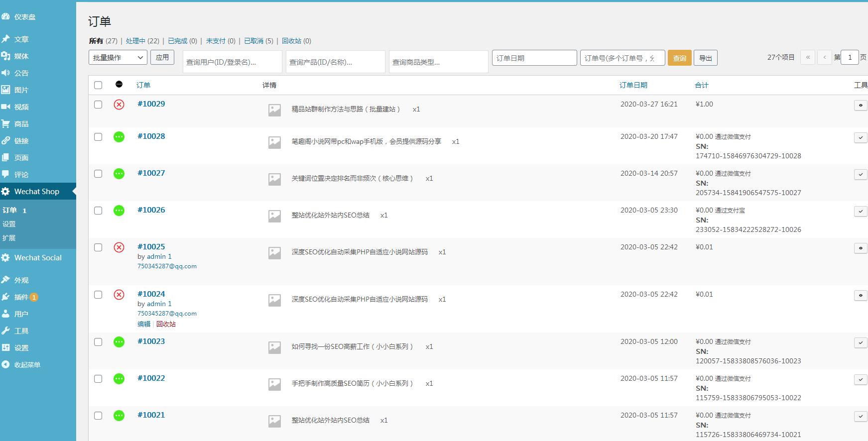Check the box for order #10022
The image size is (868, 441).
tap(98, 379)
